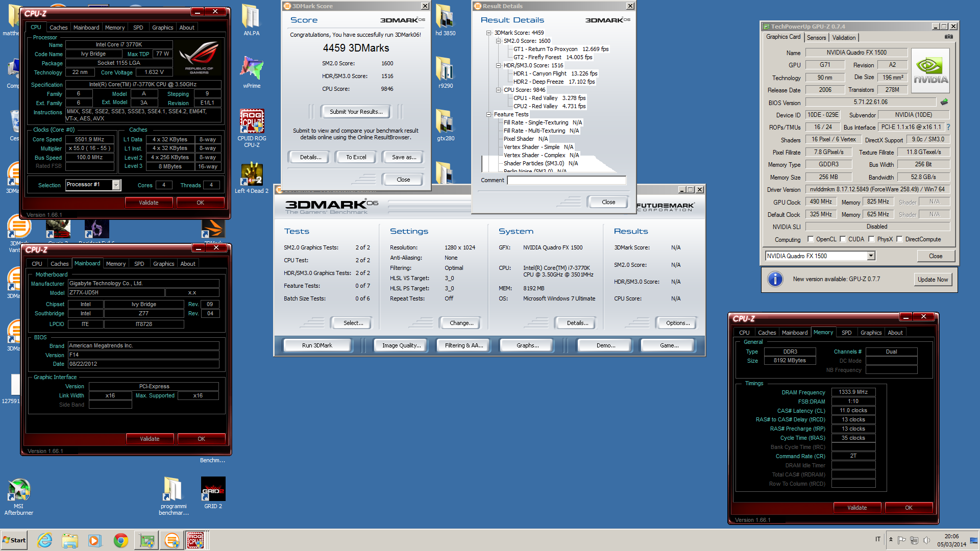Click the GPU-Z screenshot camera icon
This screenshot has height=551, width=980.
click(949, 37)
